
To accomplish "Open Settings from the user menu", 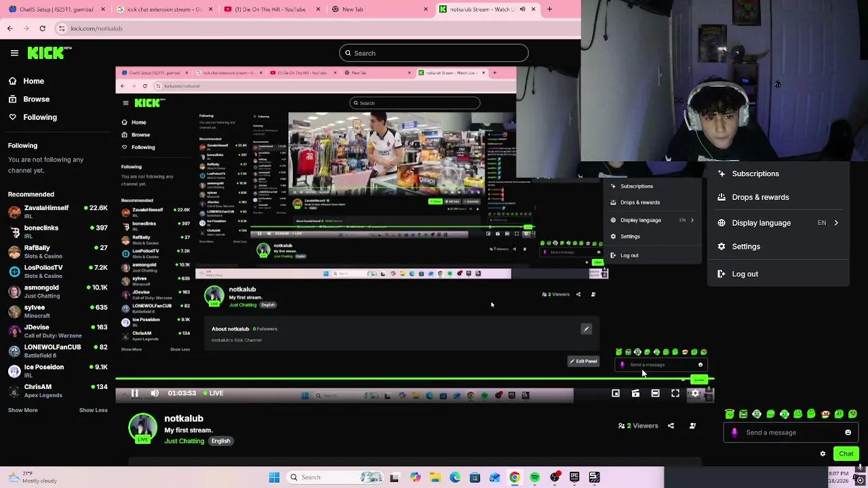I will tap(778, 247).
